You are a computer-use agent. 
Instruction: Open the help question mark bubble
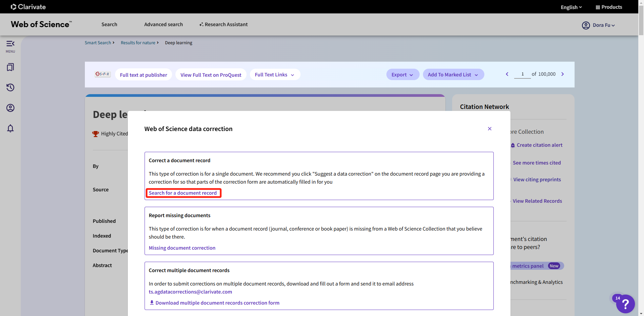point(625,304)
